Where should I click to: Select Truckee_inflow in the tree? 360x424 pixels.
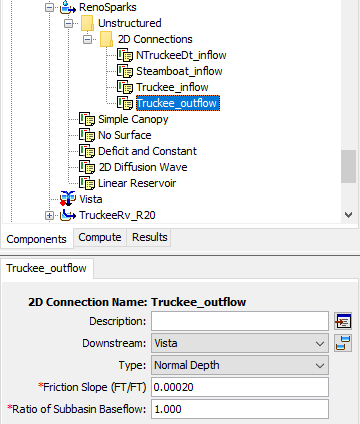(172, 87)
